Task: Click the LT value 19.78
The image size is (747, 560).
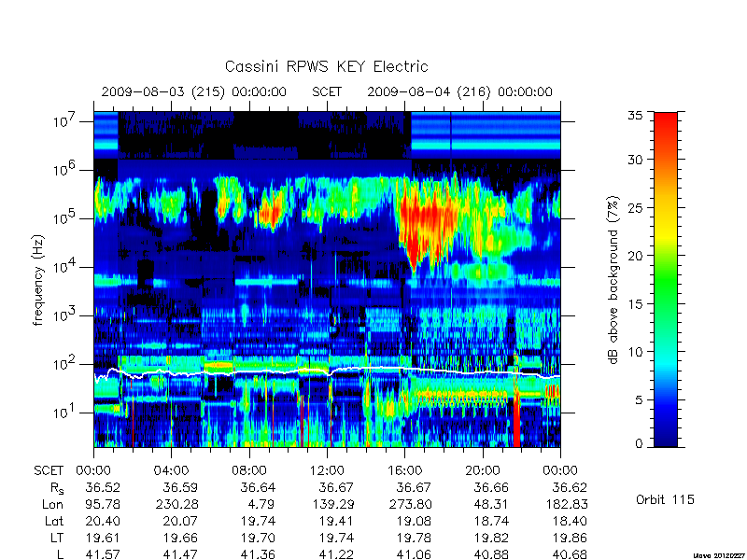Action: [414, 538]
